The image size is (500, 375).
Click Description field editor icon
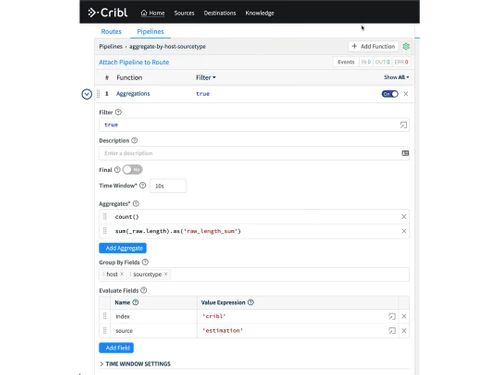405,153
